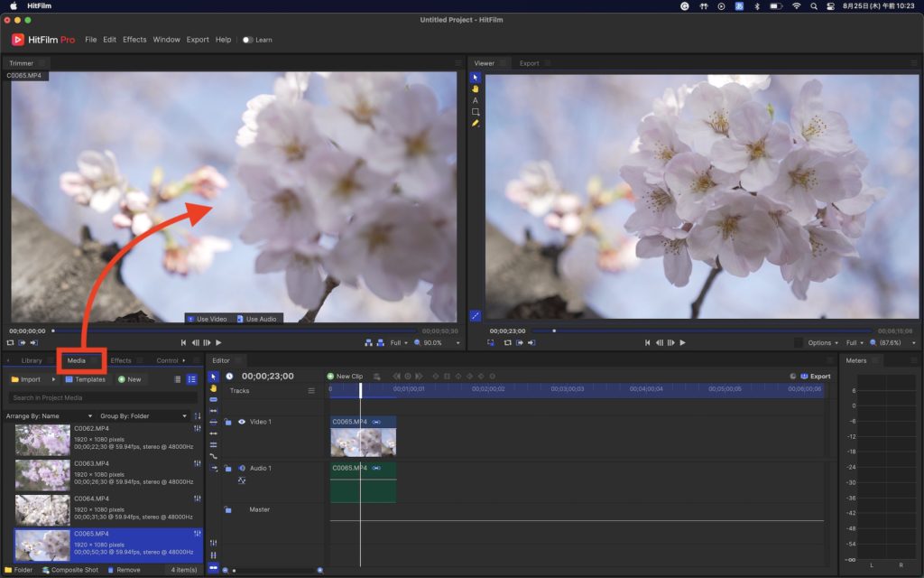Image resolution: width=924 pixels, height=578 pixels.
Task: Open the Group By: Folder dropdown
Action: (144, 416)
